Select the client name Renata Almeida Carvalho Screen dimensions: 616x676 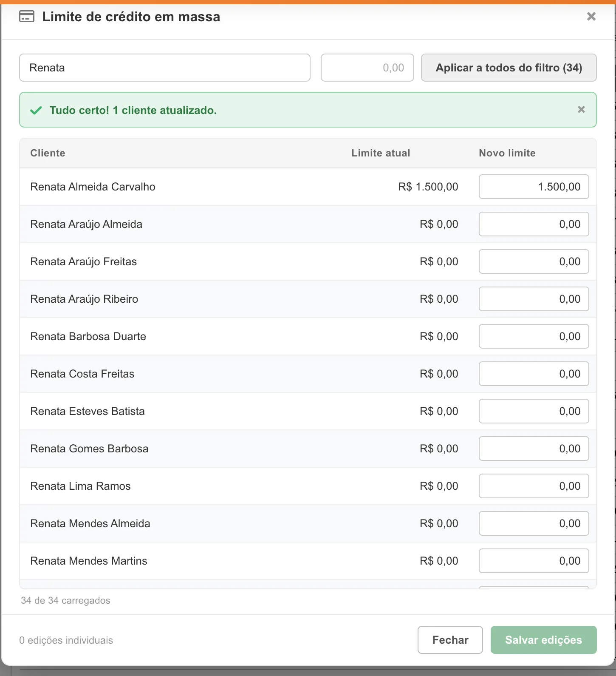(93, 187)
